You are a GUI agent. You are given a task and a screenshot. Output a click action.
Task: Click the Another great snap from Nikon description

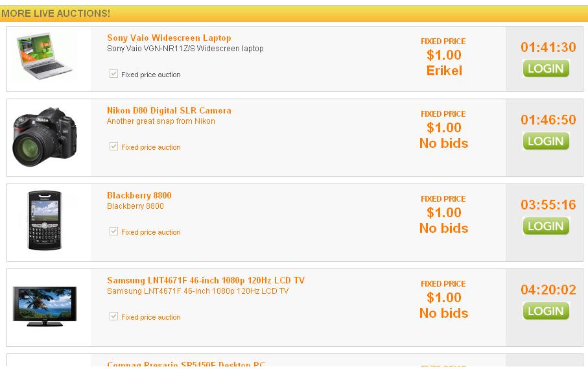[161, 121]
